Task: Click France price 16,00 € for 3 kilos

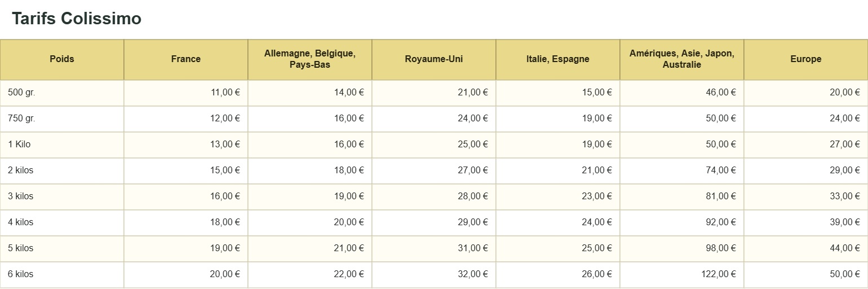Action: point(186,196)
